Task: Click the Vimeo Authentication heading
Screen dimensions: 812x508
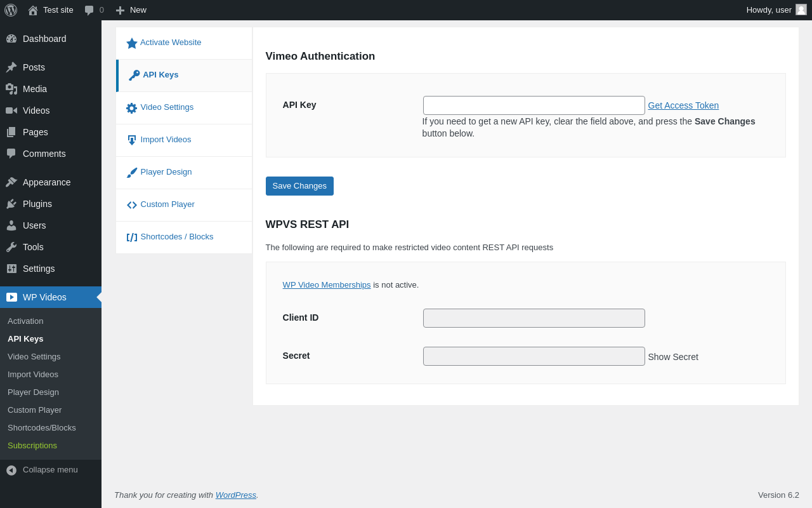Action: pyautogui.click(x=320, y=57)
